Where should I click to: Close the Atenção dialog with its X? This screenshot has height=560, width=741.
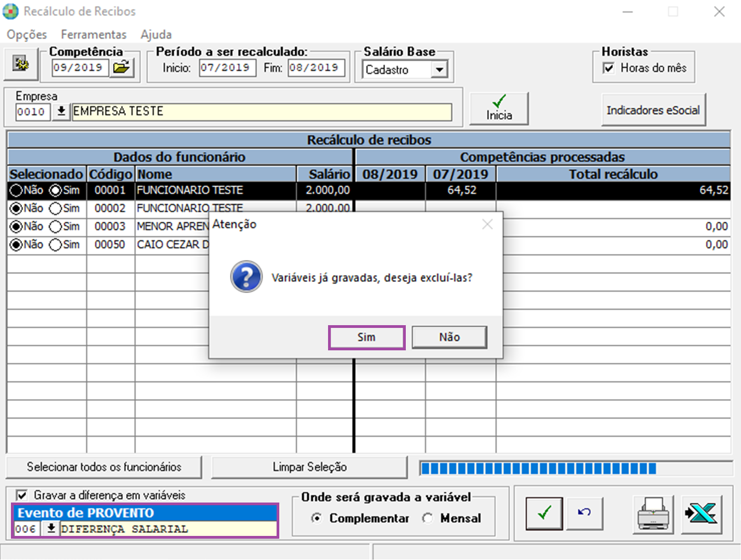(487, 224)
